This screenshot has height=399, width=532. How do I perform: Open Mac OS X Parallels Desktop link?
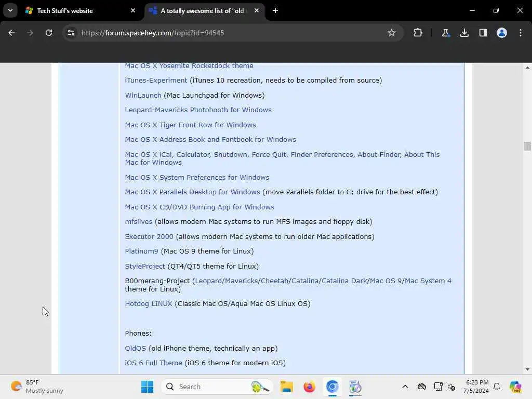pos(192,192)
